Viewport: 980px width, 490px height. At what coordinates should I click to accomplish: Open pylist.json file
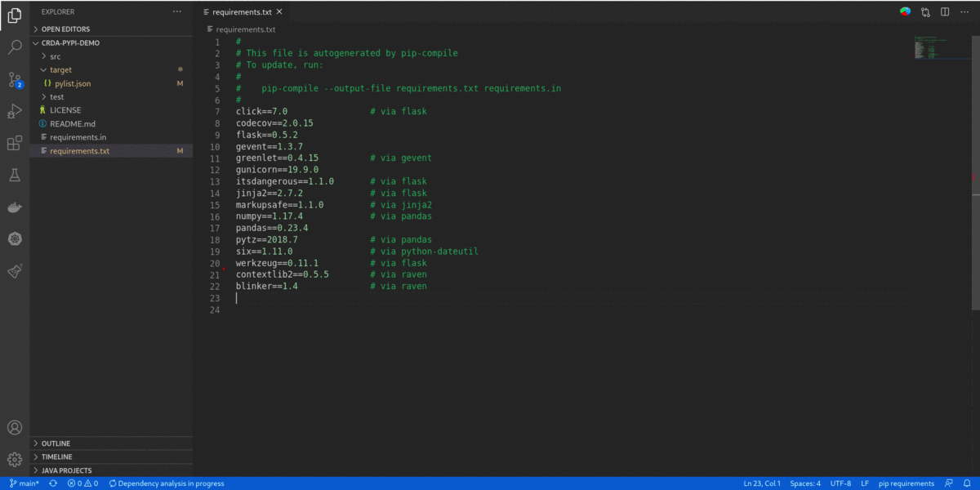(x=111, y=83)
